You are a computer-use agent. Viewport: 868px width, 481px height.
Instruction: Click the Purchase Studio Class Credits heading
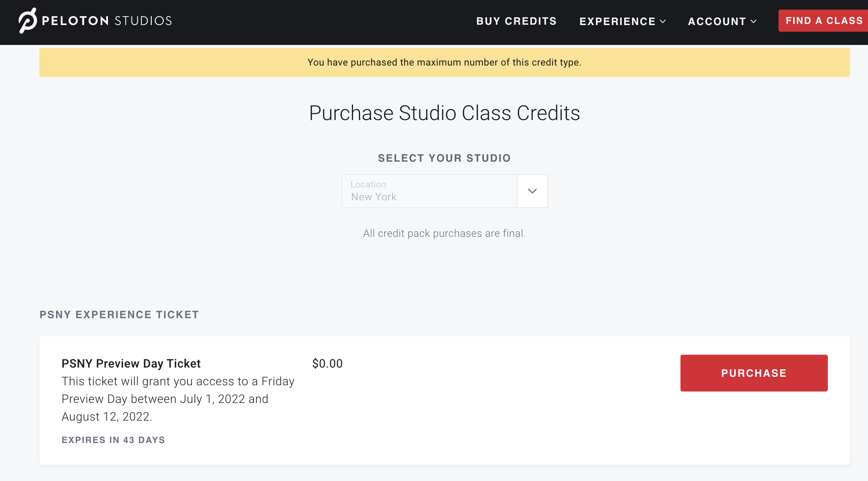point(444,113)
